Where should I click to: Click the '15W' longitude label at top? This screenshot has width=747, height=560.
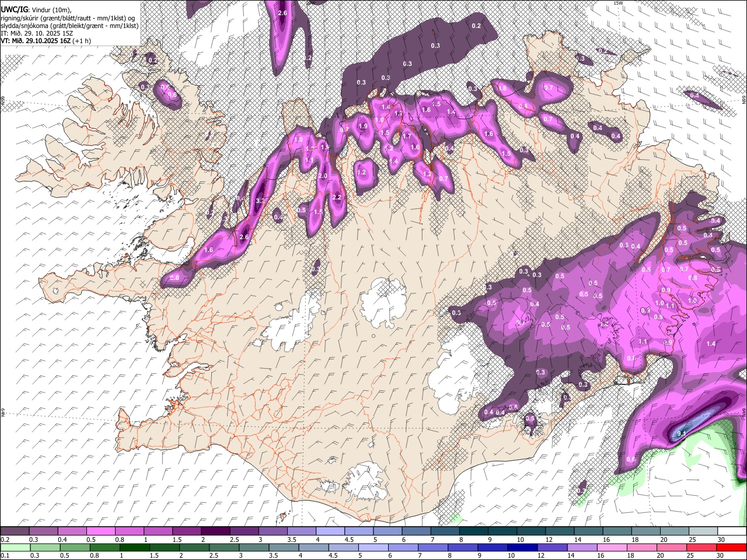pos(619,3)
